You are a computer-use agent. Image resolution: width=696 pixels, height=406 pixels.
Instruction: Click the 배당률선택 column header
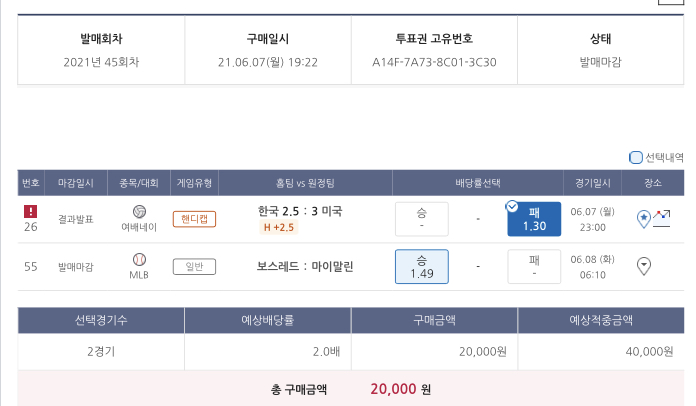tap(477, 183)
